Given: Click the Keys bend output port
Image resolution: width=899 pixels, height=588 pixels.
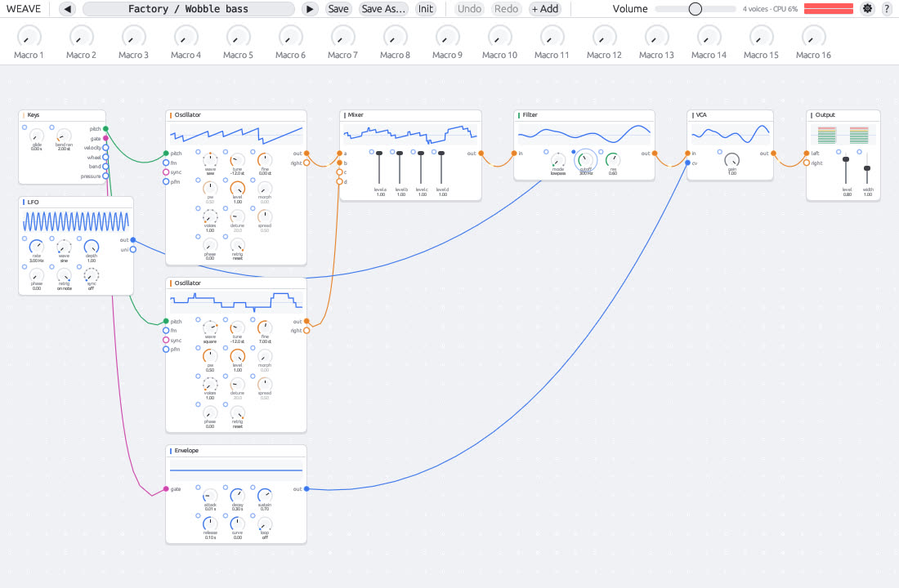Looking at the screenshot, I should (105, 167).
